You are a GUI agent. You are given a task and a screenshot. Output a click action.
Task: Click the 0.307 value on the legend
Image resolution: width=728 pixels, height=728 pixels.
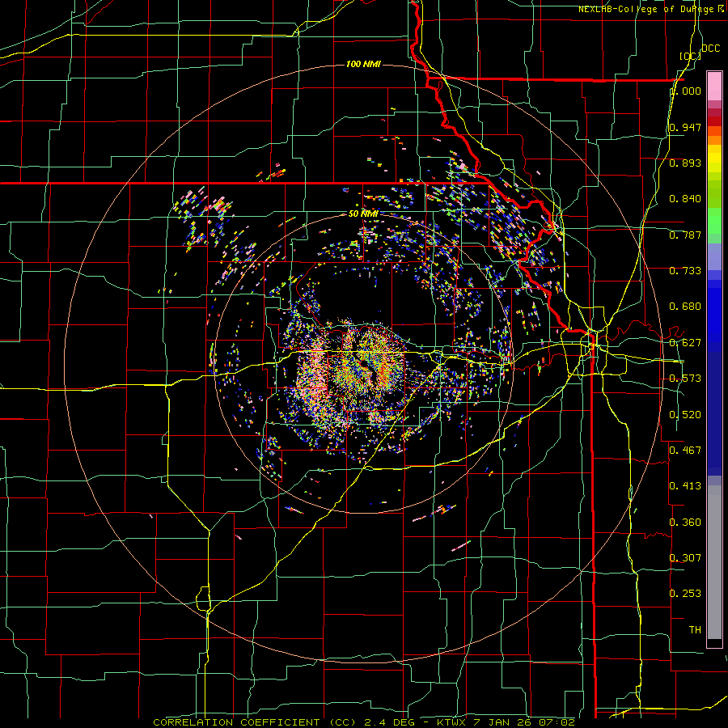(x=685, y=557)
